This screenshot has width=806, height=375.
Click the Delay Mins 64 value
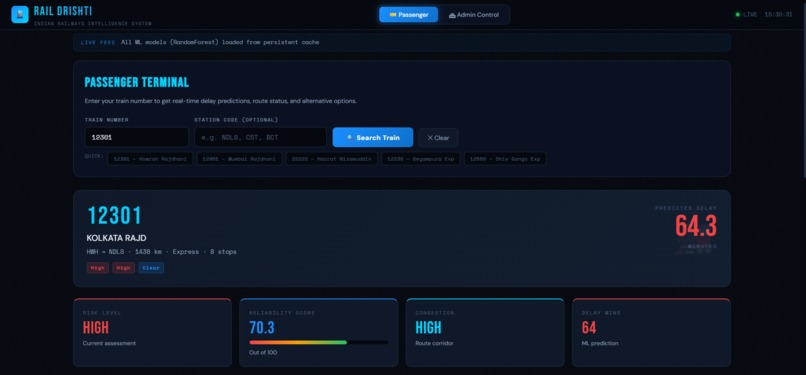[589, 327]
